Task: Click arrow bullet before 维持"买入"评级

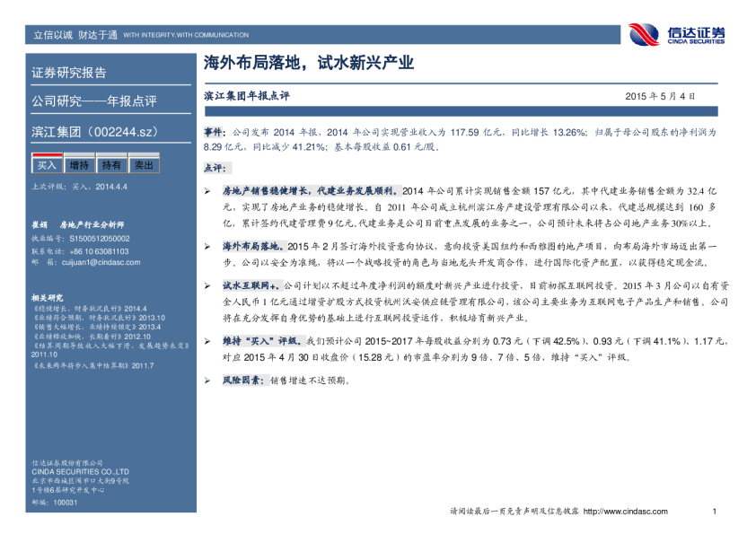Action: point(207,342)
